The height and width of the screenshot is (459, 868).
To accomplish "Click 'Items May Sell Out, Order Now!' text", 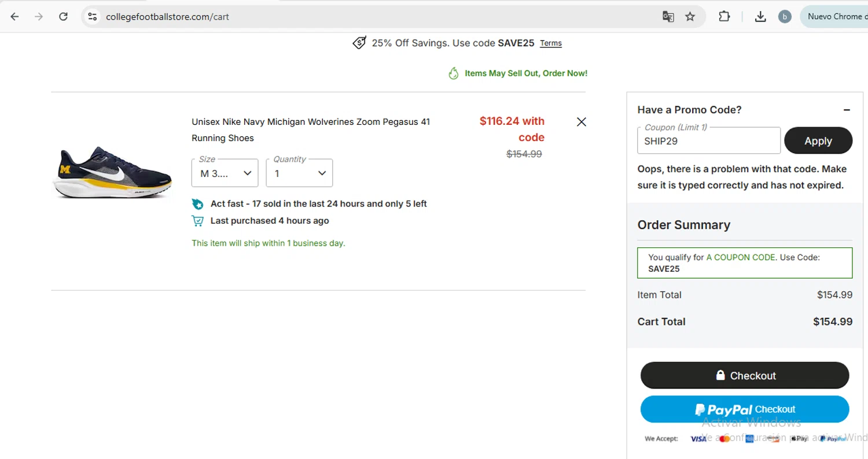I will (526, 73).
